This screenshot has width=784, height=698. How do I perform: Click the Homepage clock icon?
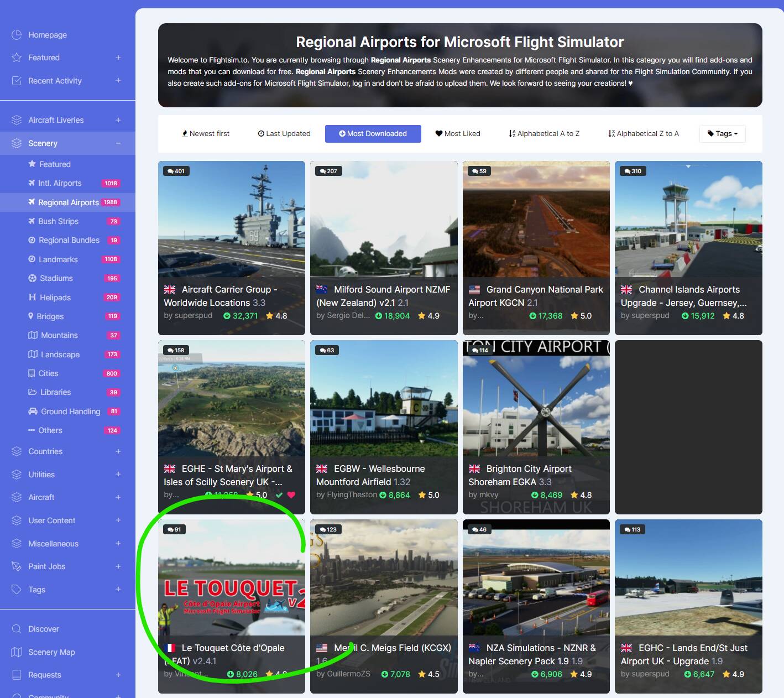17,35
